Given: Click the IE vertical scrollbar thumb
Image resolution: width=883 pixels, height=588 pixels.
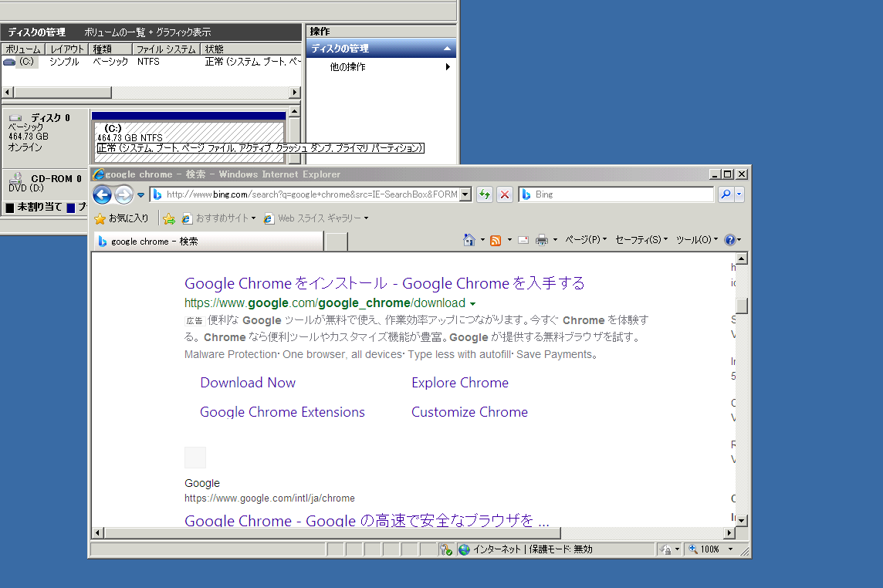Looking at the screenshot, I should point(743,306).
